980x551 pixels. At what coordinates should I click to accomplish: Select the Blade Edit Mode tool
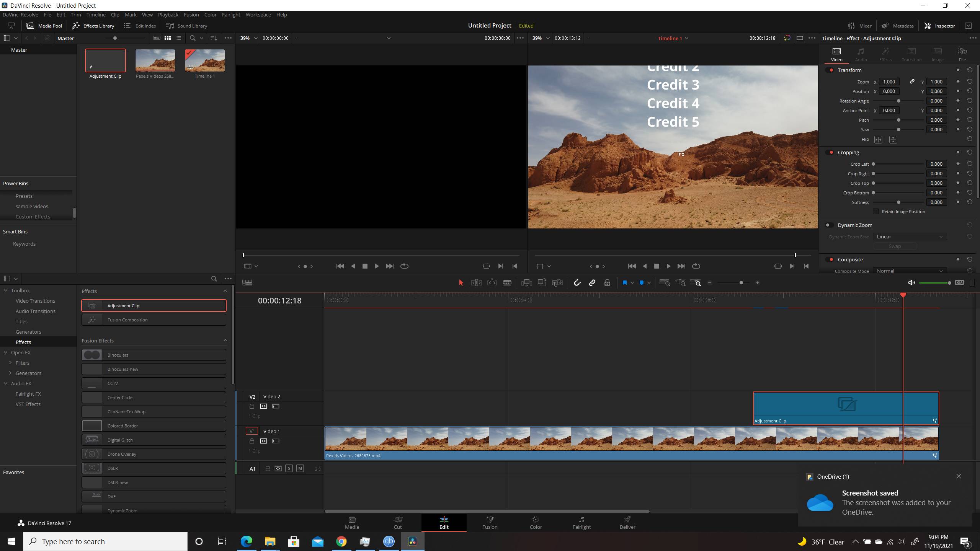pos(507,283)
